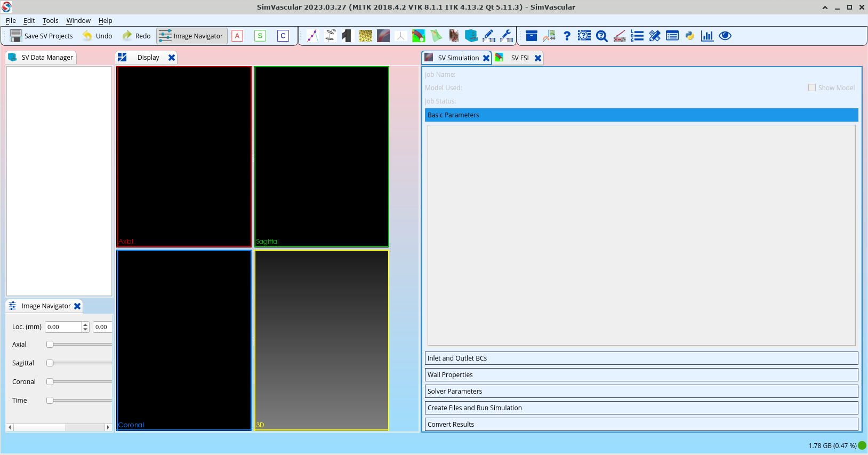Toggle the green S sagittal view button
Image resolution: width=868 pixels, height=455 pixels.
(260, 36)
